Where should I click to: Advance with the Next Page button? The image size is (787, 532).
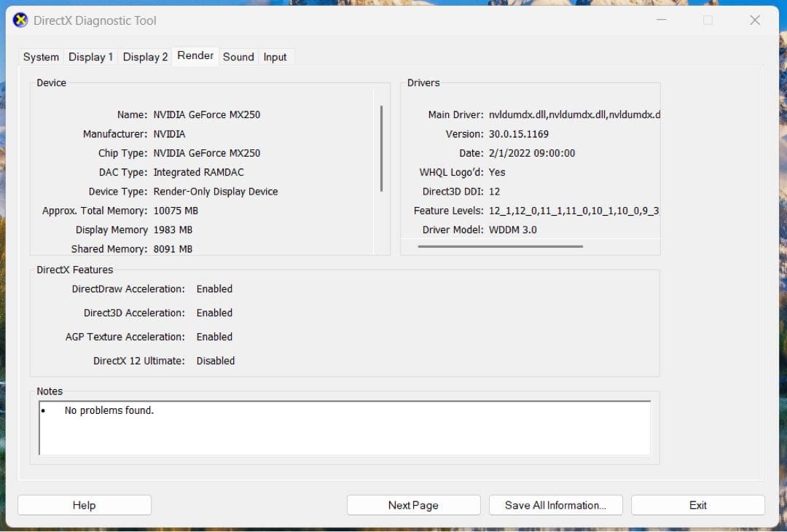click(x=413, y=504)
